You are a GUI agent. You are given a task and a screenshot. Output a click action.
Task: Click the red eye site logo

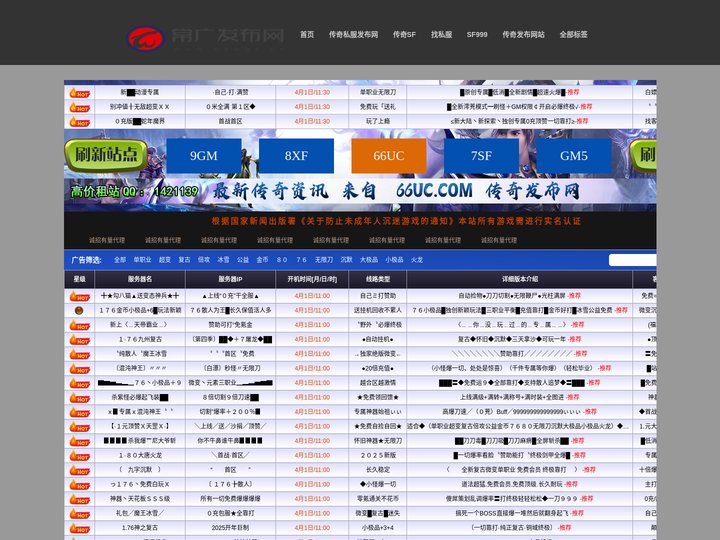[146, 39]
